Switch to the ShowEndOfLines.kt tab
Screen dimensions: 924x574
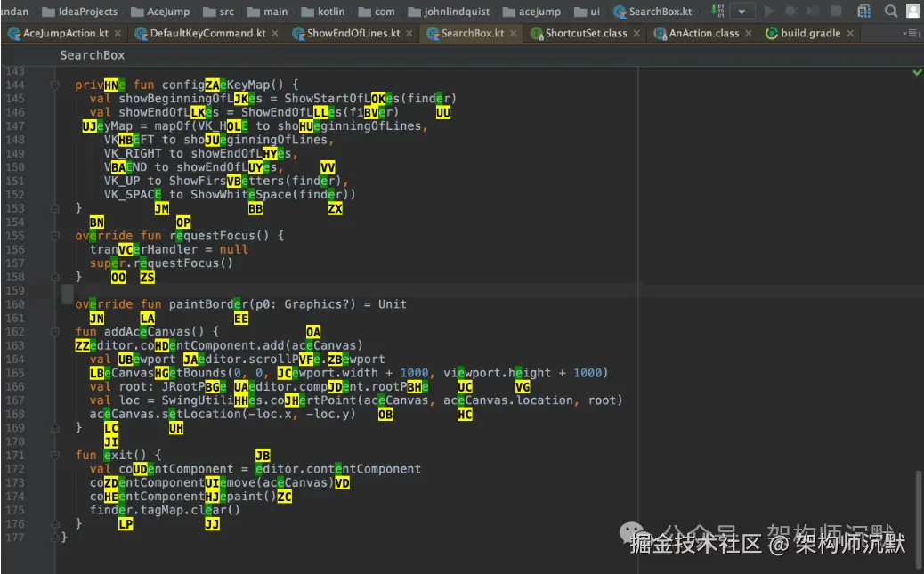(x=353, y=34)
